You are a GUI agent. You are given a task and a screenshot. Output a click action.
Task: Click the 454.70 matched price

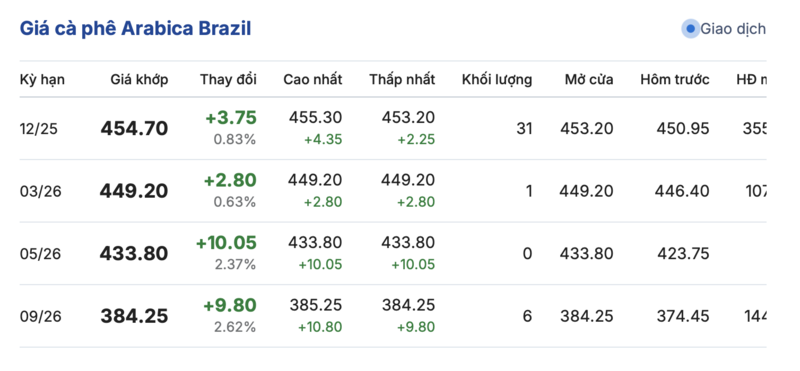tap(134, 129)
